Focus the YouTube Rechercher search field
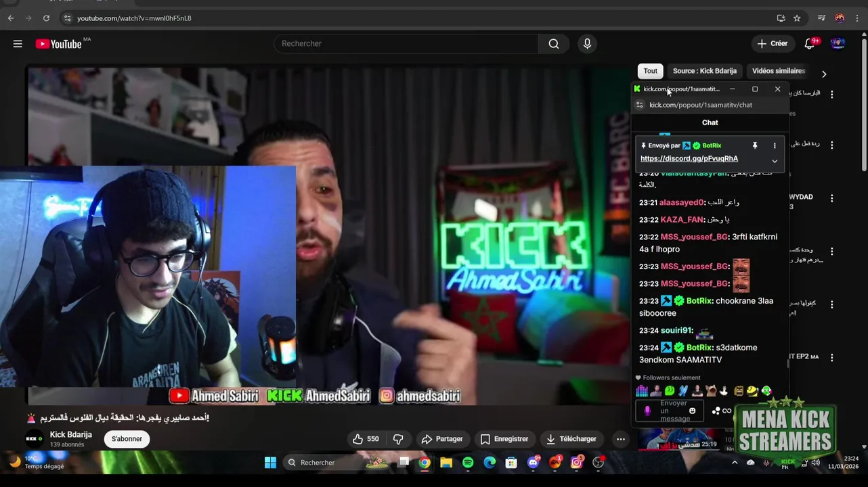The height and width of the screenshot is (487, 868). (406, 44)
